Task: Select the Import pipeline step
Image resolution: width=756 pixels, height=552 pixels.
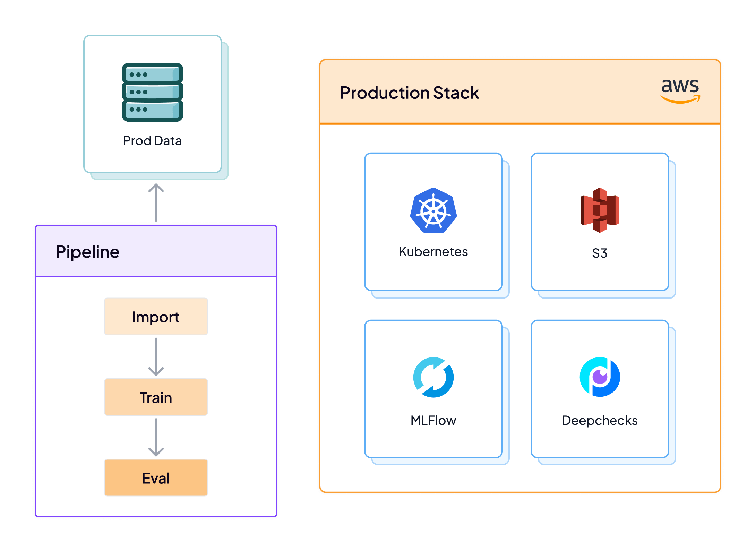Action: pos(156,316)
